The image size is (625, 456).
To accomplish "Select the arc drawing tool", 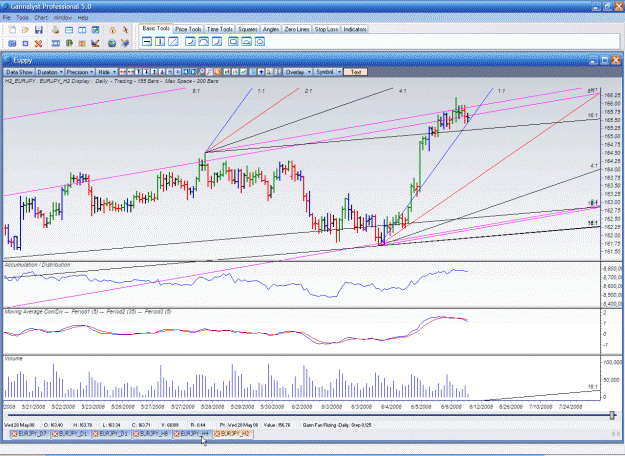I will coord(203,41).
